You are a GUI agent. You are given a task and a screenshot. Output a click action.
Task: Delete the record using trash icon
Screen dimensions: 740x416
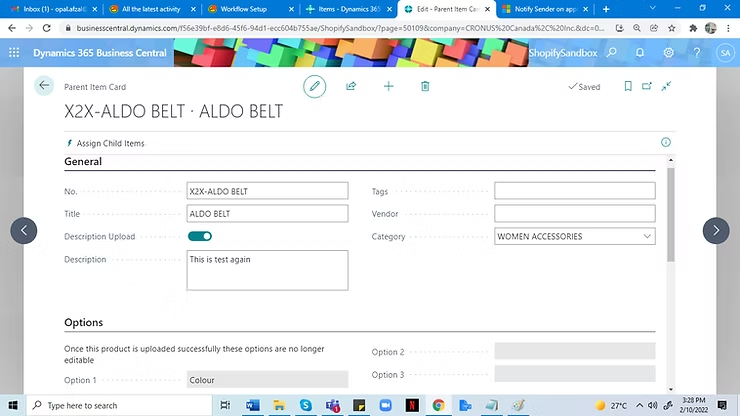point(425,87)
